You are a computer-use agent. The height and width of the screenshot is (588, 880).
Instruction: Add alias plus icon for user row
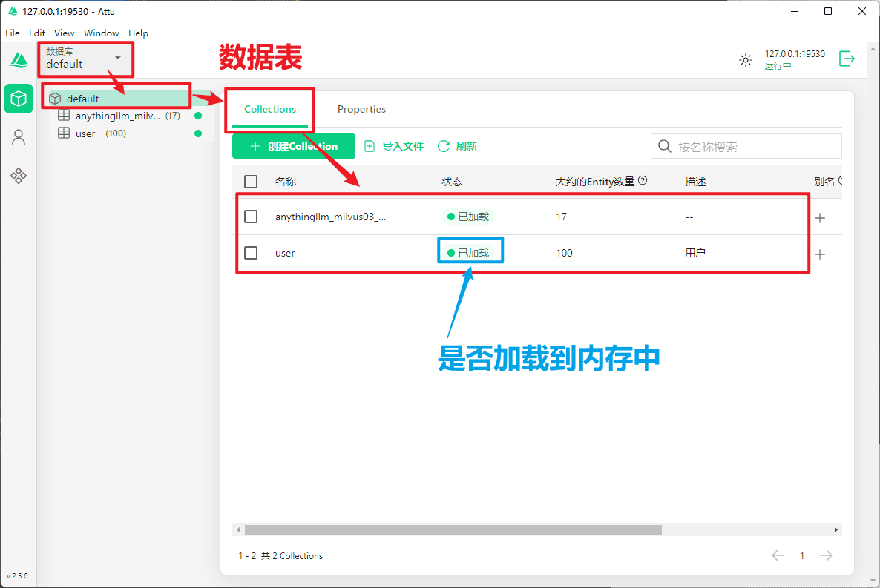pyautogui.click(x=820, y=254)
